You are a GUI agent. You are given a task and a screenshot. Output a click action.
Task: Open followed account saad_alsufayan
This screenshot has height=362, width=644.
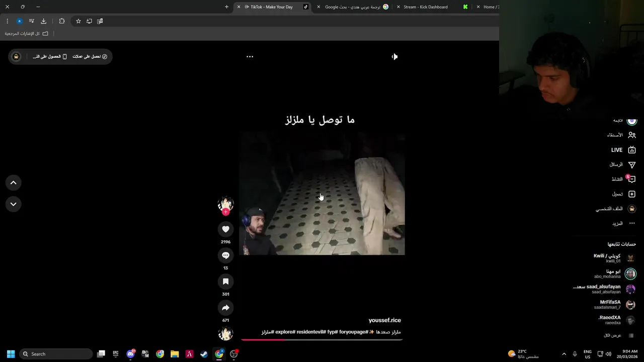point(605,289)
